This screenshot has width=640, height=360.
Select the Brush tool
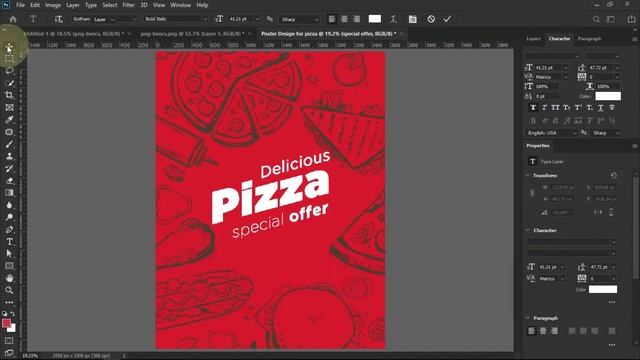coord(9,144)
